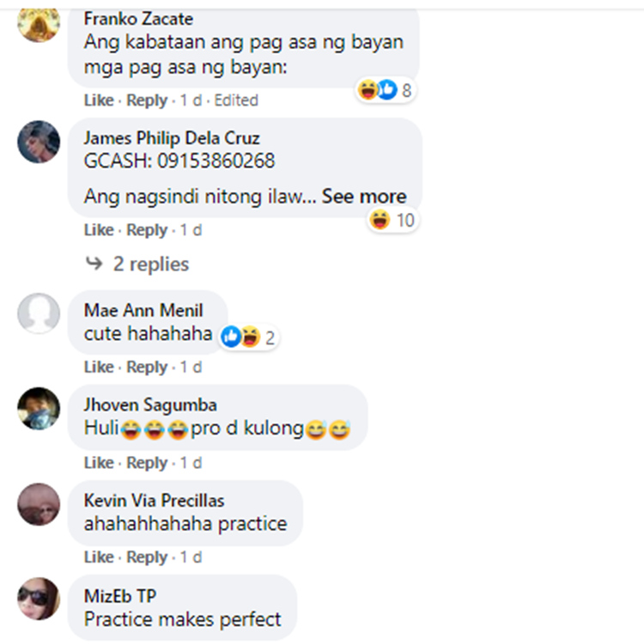The width and height of the screenshot is (644, 644).
Task: Like Kevin Via Precillas's comment
Action: [x=99, y=557]
